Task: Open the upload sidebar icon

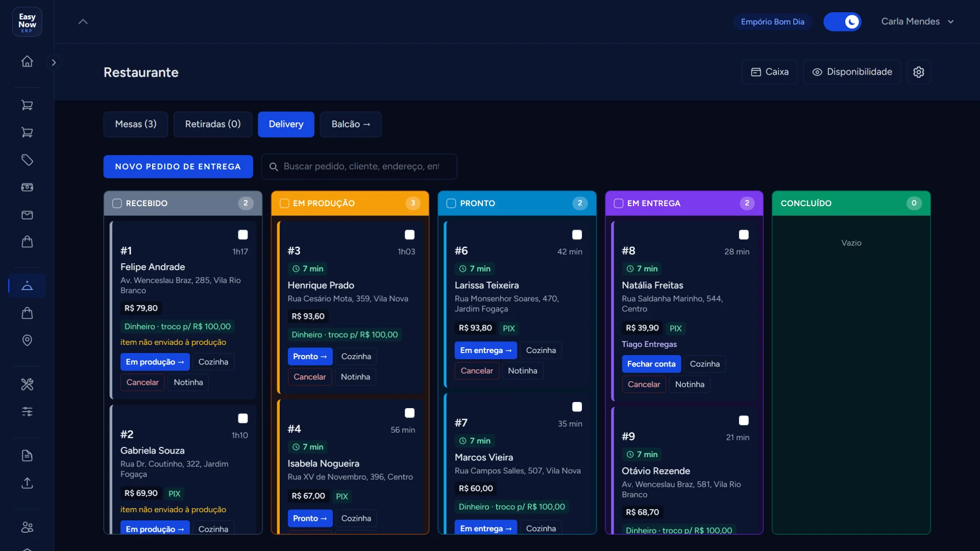Action: 27,483
